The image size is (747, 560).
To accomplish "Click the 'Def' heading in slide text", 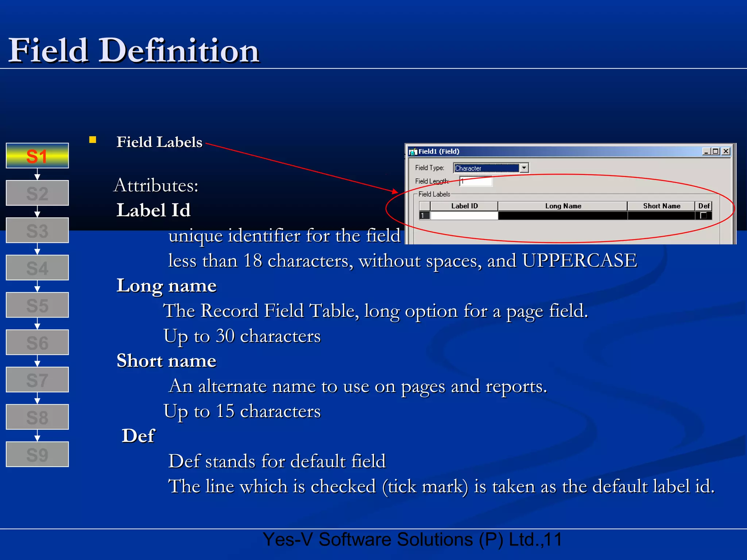I will click(x=138, y=436).
